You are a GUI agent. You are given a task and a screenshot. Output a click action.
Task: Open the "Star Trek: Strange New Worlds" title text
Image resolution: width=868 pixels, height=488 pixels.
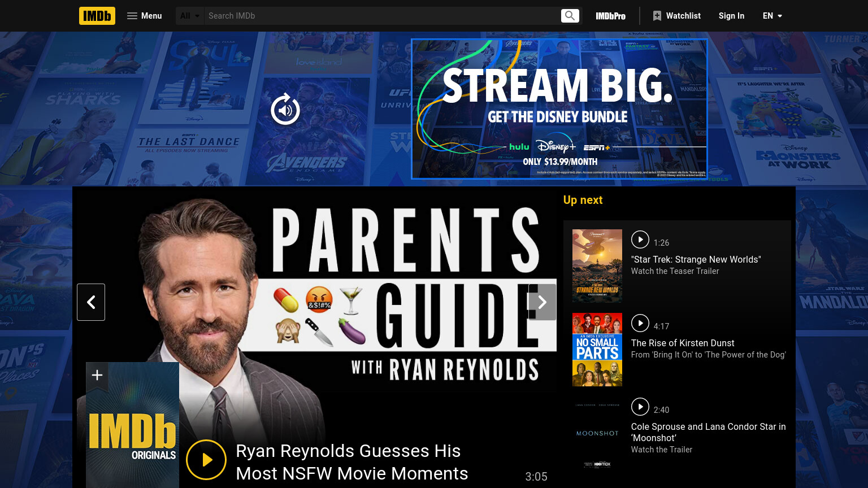(x=696, y=259)
